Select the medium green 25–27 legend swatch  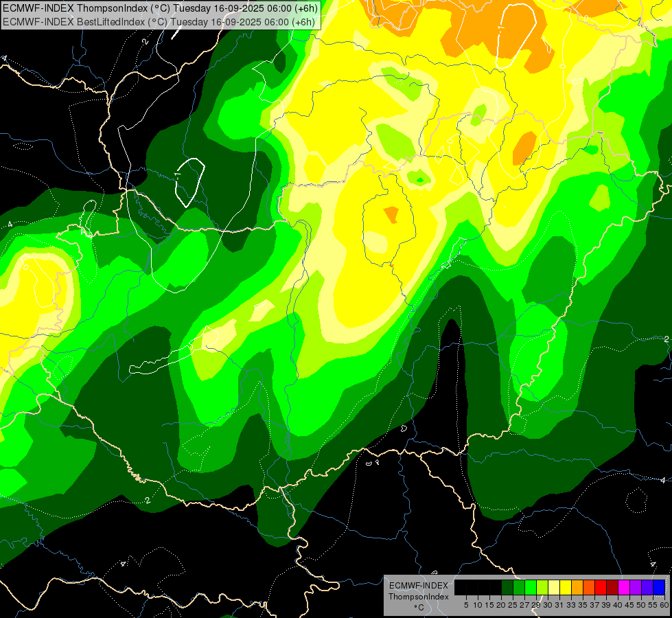[x=519, y=587]
